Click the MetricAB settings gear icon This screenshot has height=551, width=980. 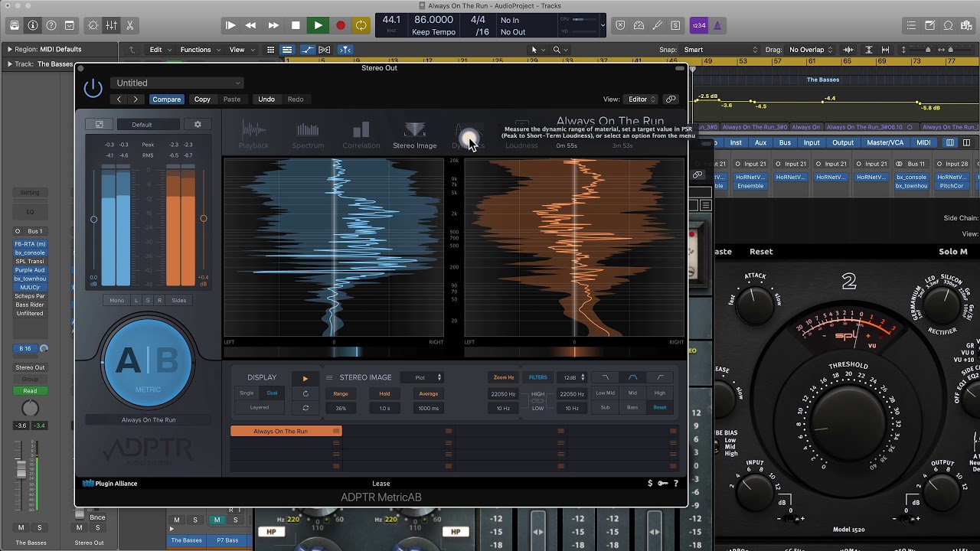click(x=198, y=125)
